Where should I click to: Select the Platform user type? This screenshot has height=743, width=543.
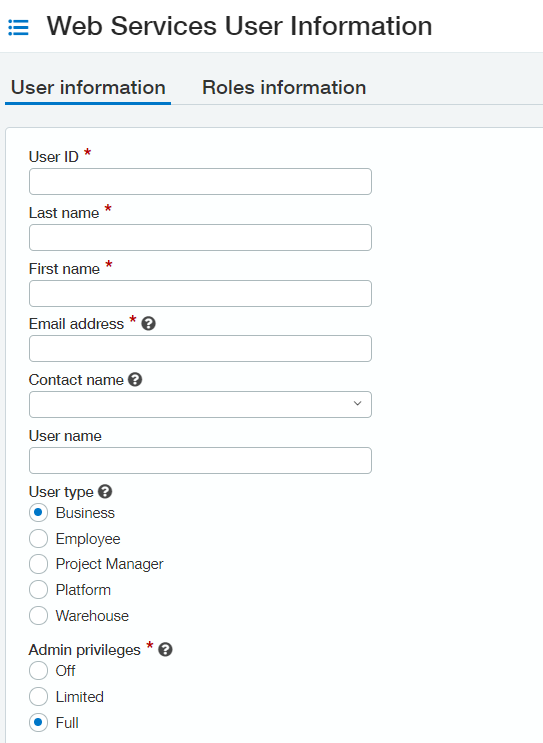[38, 590]
